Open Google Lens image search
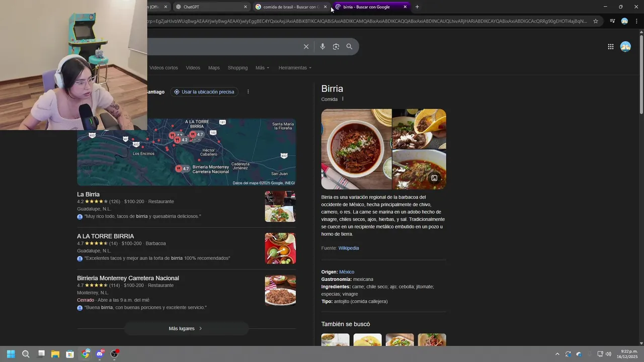 (x=336, y=47)
